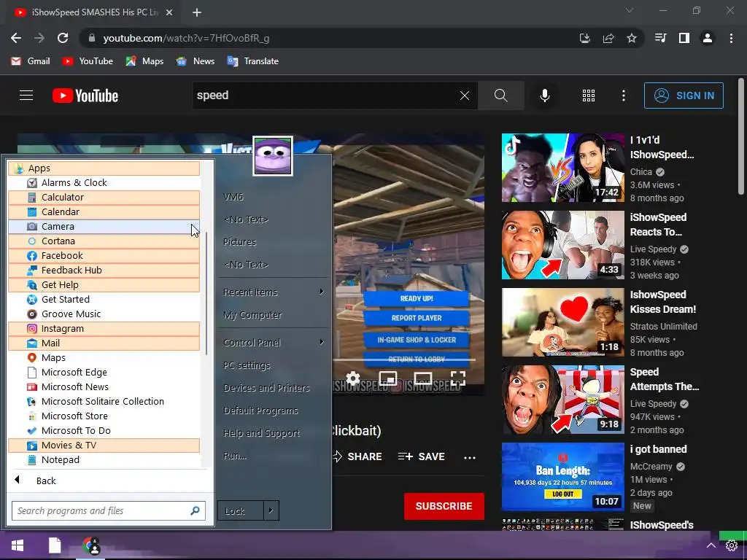Open Feedback Hub

click(104, 270)
